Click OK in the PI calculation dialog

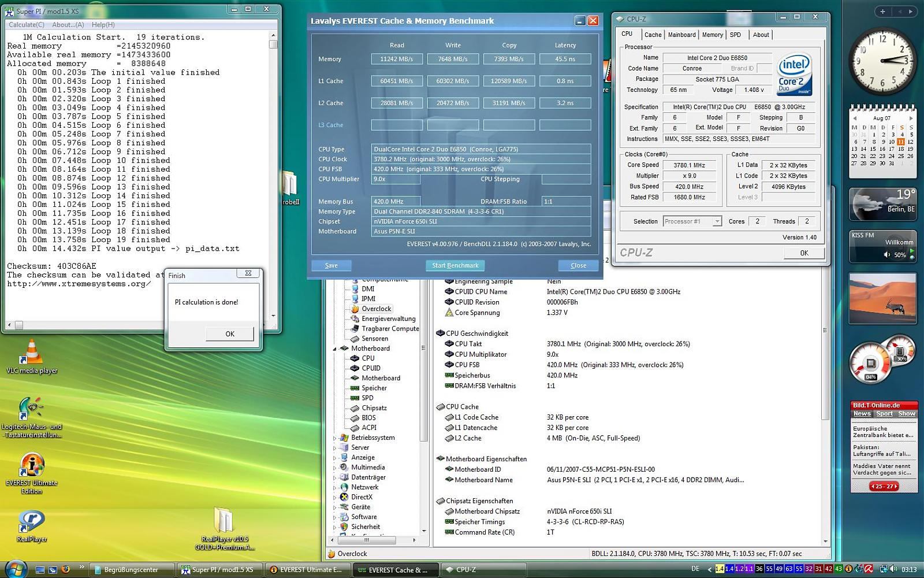[229, 334]
